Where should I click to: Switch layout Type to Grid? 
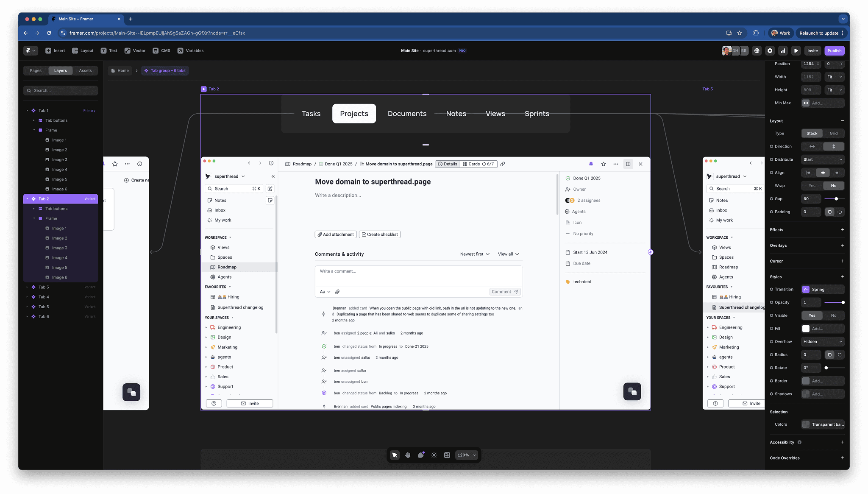pos(833,133)
